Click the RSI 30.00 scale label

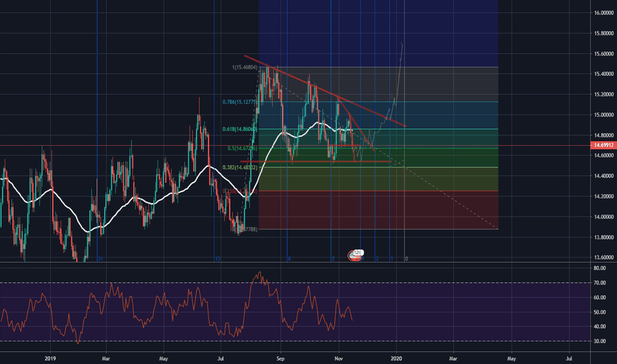click(x=600, y=341)
